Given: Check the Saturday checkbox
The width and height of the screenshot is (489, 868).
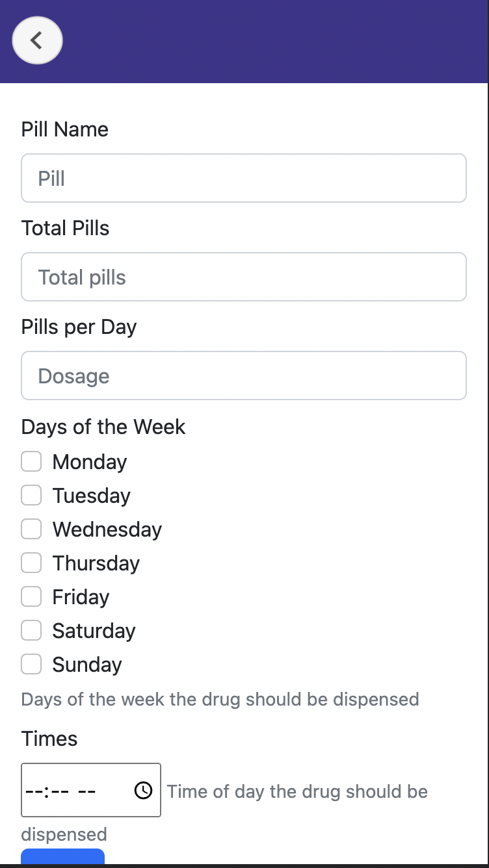Looking at the screenshot, I should coord(31,630).
